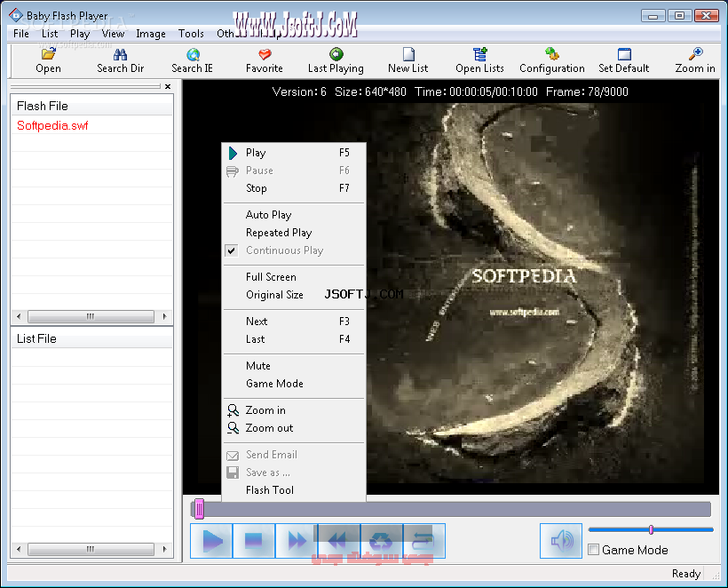Click the fast-forward next transport button
This screenshot has height=588, width=728.
coord(297,541)
